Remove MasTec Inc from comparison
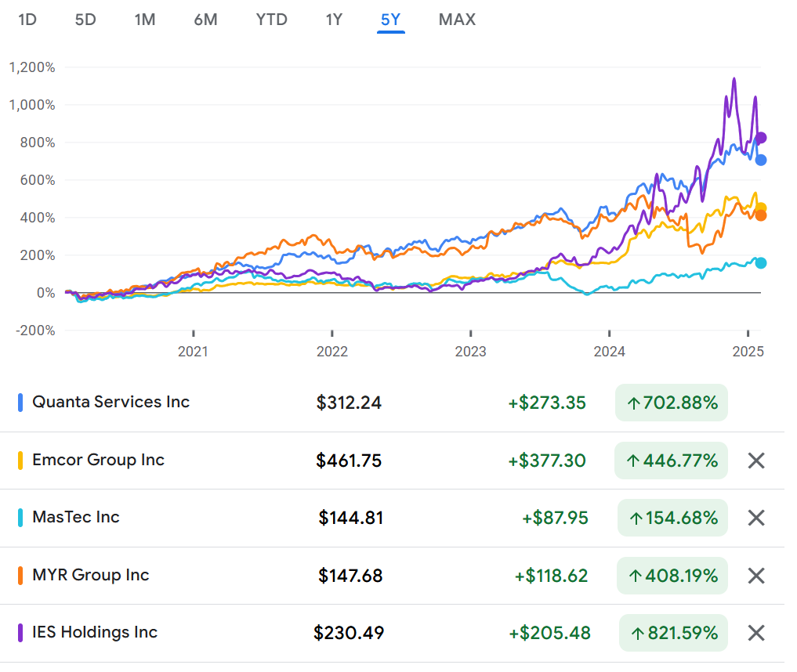This screenshot has height=672, width=797. point(756,518)
